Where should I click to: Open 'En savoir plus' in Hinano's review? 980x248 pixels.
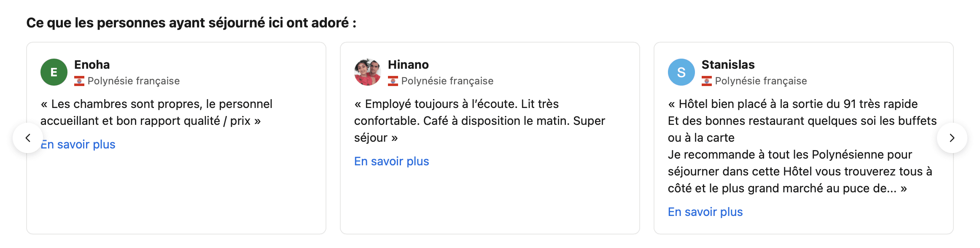392,161
